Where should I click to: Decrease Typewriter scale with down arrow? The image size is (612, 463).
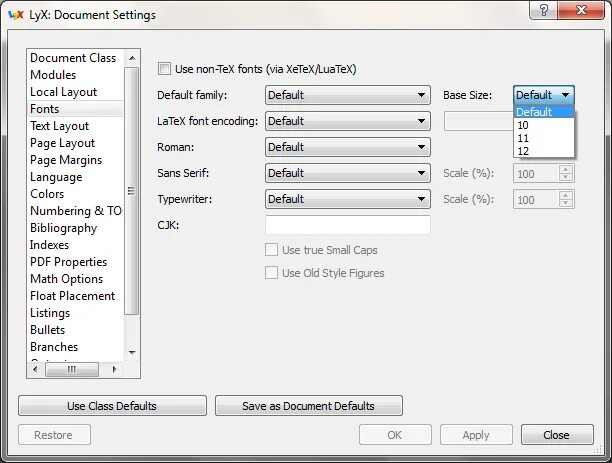pyautogui.click(x=566, y=204)
